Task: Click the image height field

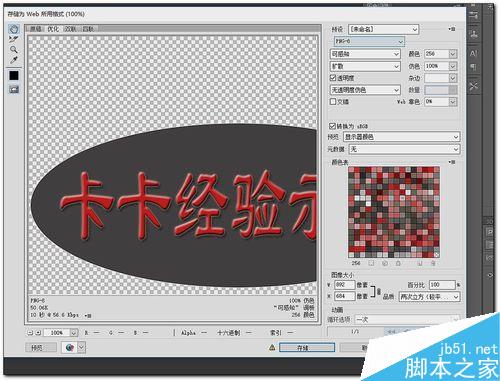Action: (345, 296)
